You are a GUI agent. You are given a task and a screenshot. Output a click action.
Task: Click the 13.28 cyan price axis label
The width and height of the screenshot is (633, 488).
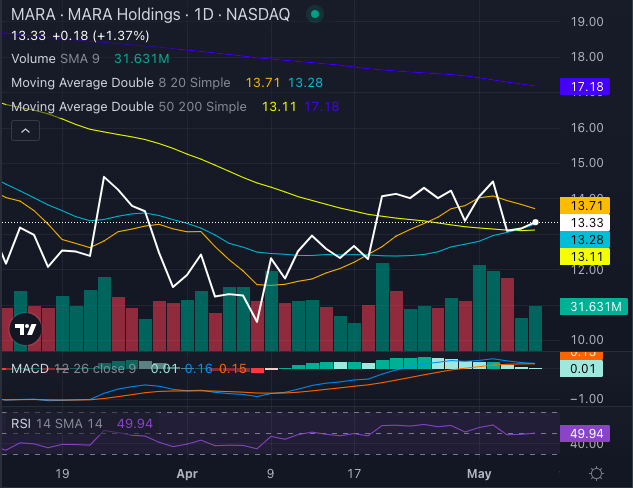coord(585,239)
